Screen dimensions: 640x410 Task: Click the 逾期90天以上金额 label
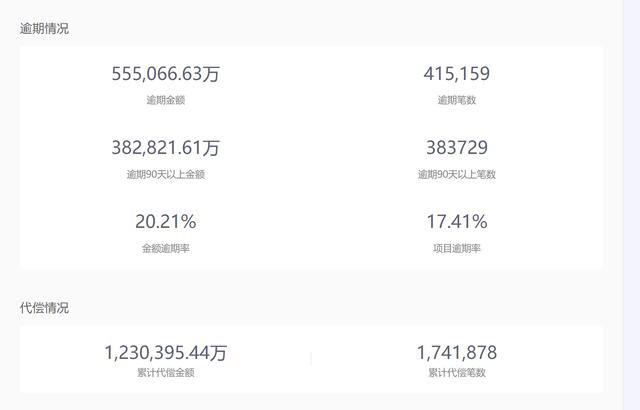(166, 174)
